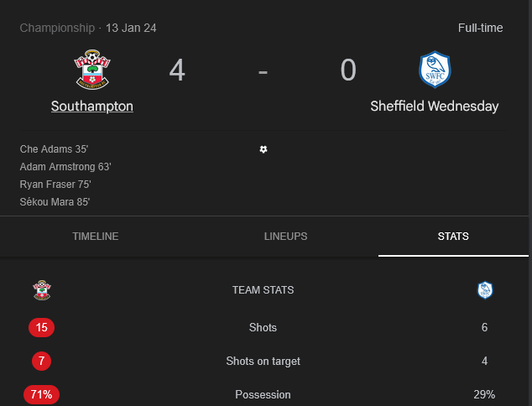
Task: Switch to the Lineups tab
Action: (285, 237)
